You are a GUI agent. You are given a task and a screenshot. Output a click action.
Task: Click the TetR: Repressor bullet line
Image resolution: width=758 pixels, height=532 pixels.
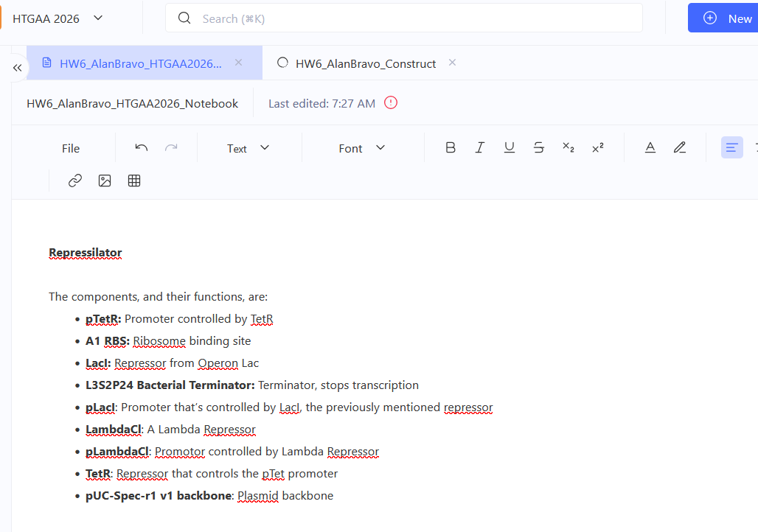(212, 474)
